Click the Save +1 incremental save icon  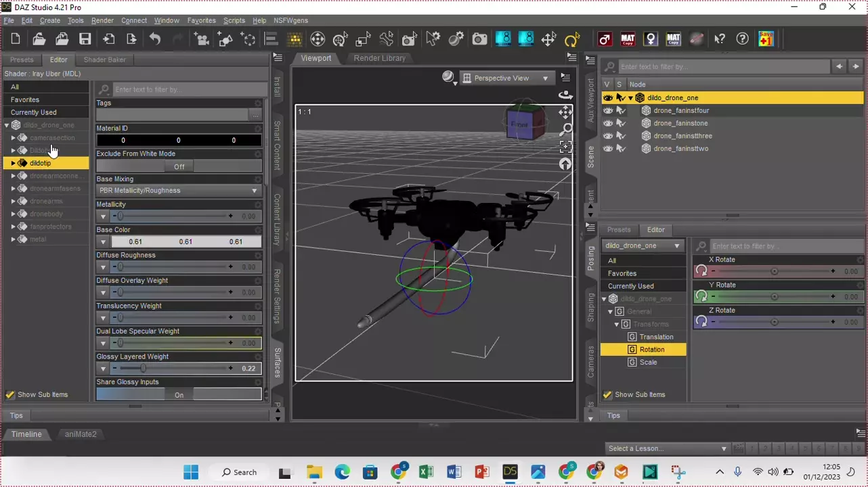pyautogui.click(x=766, y=39)
